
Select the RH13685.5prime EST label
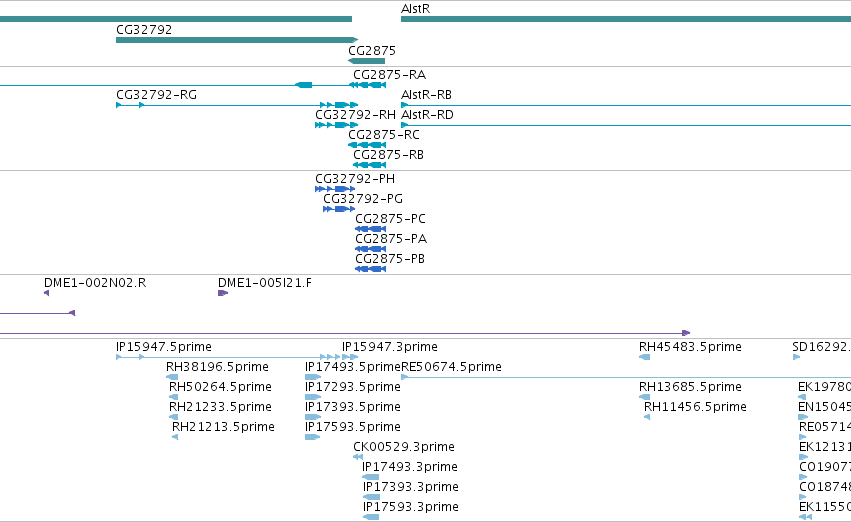(x=690, y=387)
